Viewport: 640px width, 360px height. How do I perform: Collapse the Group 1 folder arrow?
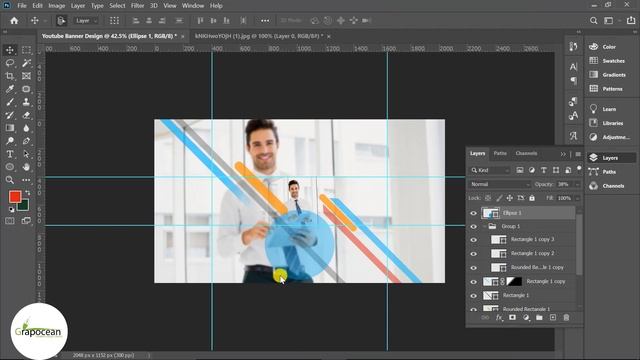[x=484, y=227]
